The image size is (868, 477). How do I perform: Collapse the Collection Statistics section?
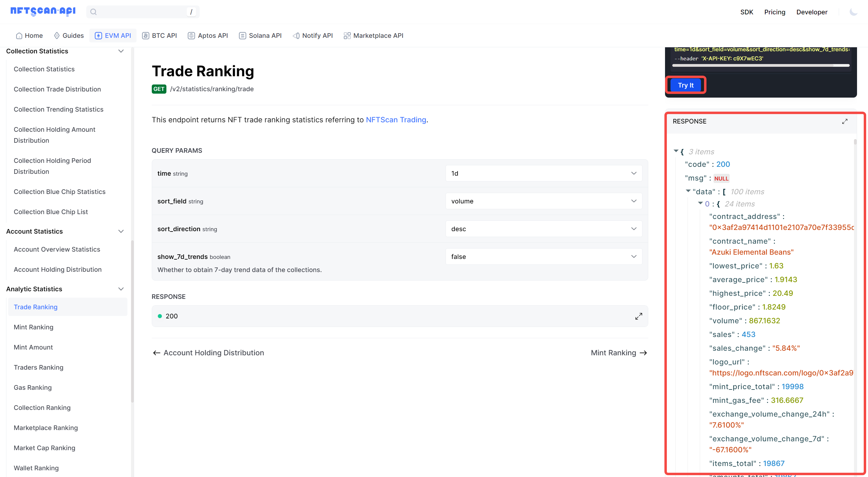pyautogui.click(x=121, y=51)
